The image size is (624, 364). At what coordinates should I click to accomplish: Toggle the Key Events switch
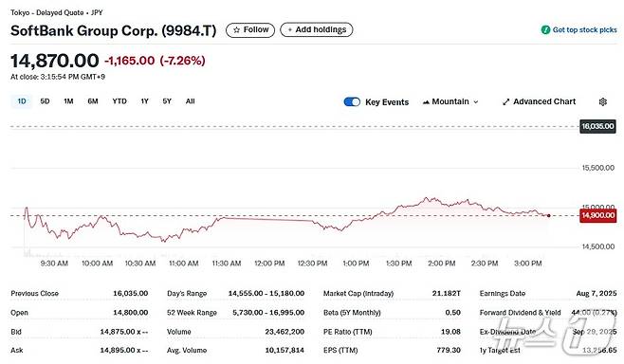coord(352,101)
